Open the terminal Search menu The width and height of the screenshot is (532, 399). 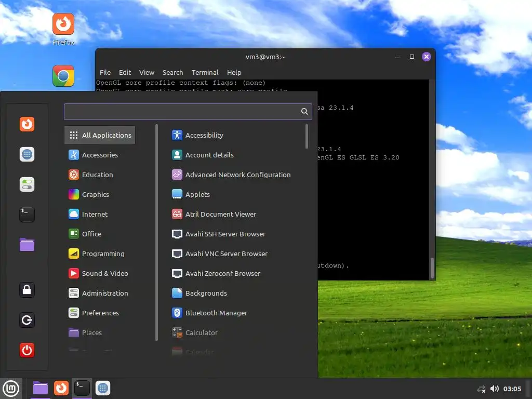172,72
